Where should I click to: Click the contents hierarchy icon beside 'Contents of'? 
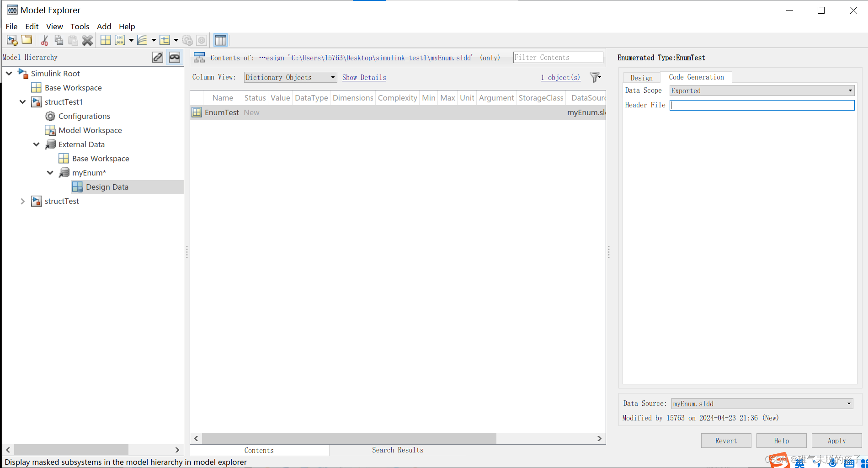[x=199, y=58]
